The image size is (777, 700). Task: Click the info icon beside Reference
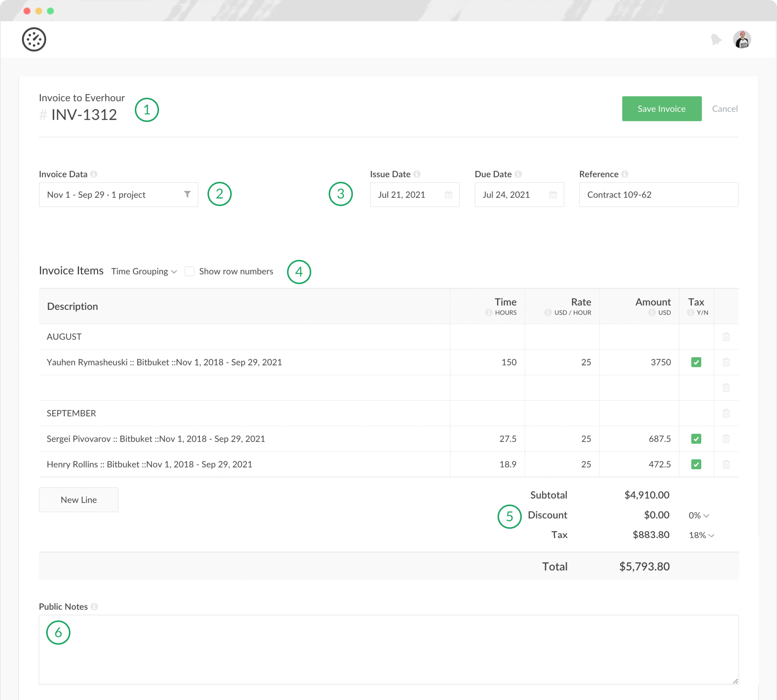point(625,174)
